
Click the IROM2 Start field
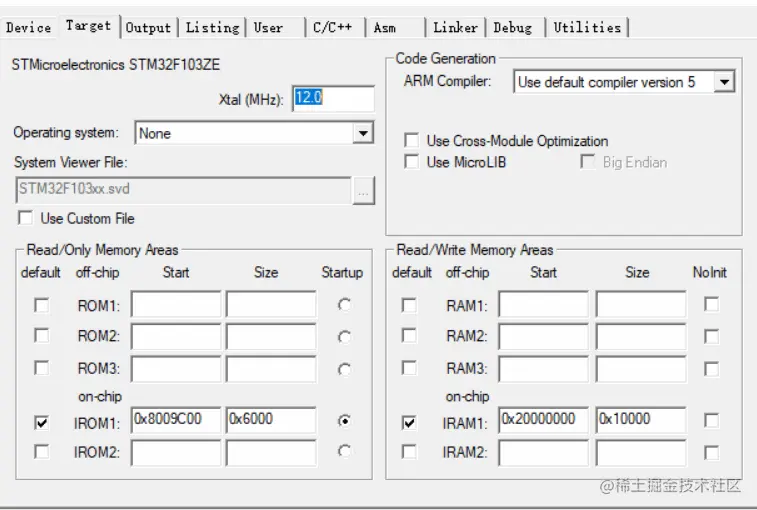(x=176, y=453)
